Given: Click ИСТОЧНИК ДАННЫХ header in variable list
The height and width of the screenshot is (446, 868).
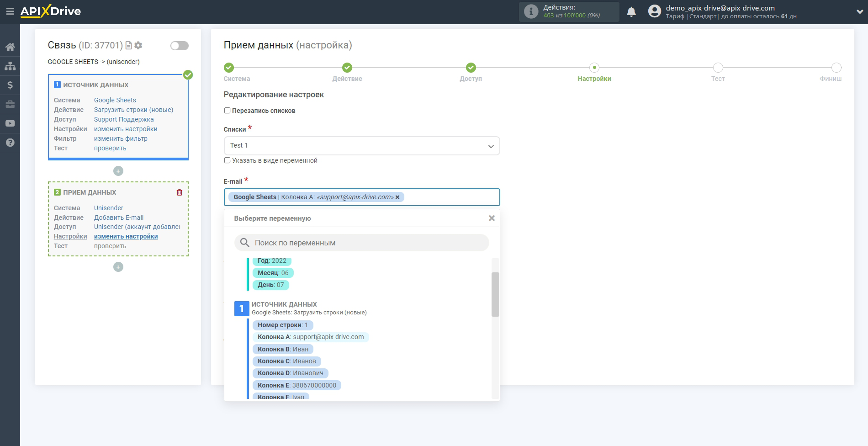Looking at the screenshot, I should point(284,304).
